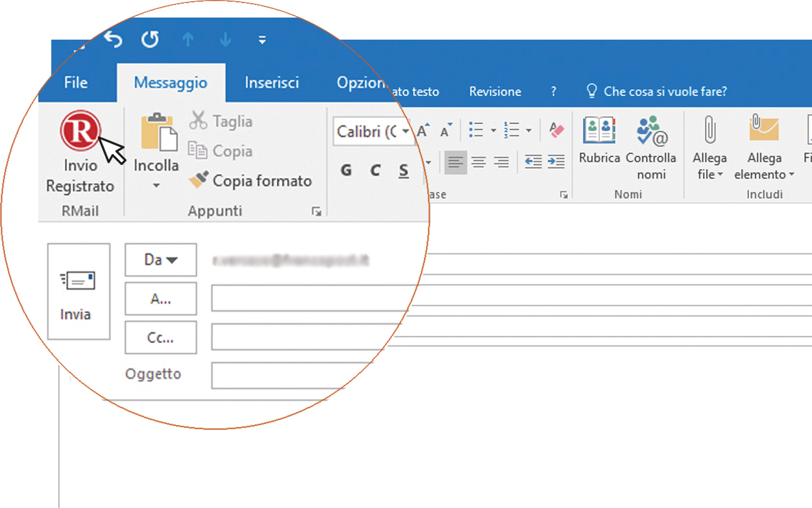Click the A... recipients button

(160, 299)
